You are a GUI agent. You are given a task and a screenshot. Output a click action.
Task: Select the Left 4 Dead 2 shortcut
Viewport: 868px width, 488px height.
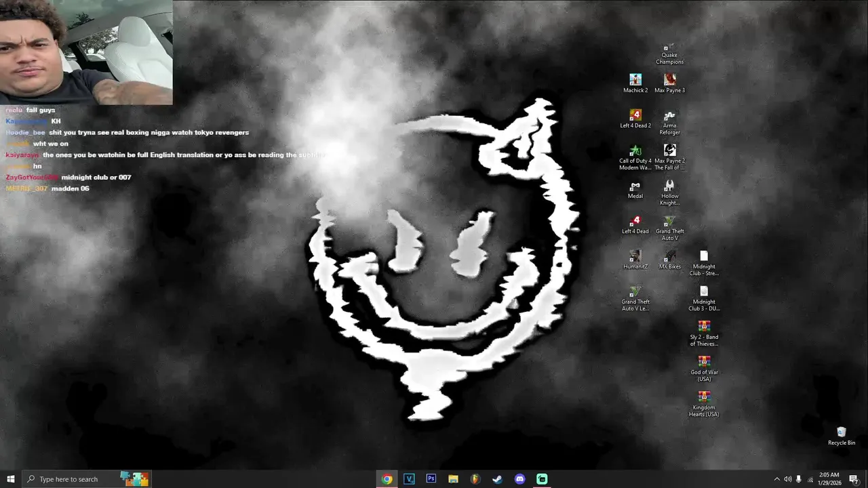[x=635, y=119]
